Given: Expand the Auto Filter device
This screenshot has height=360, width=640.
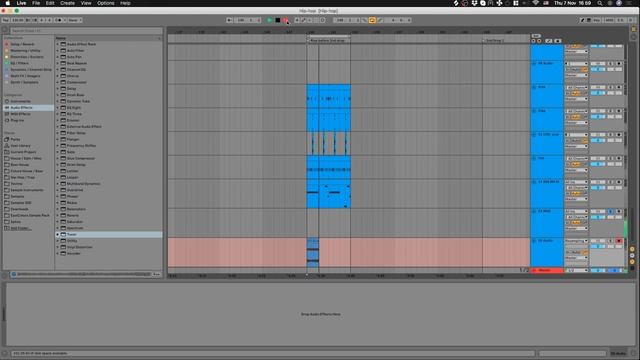Looking at the screenshot, I should [x=58, y=51].
